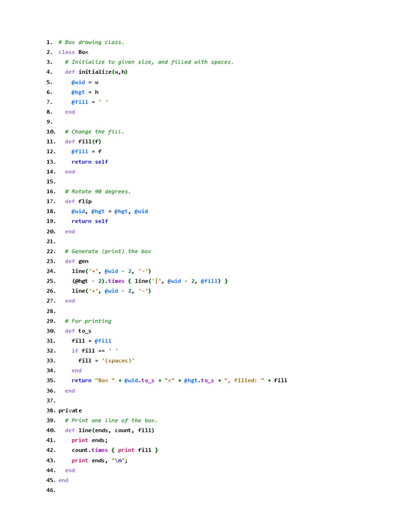Click the 'end' keyword on line 44
The height and width of the screenshot is (532, 399).
pyautogui.click(x=70, y=470)
